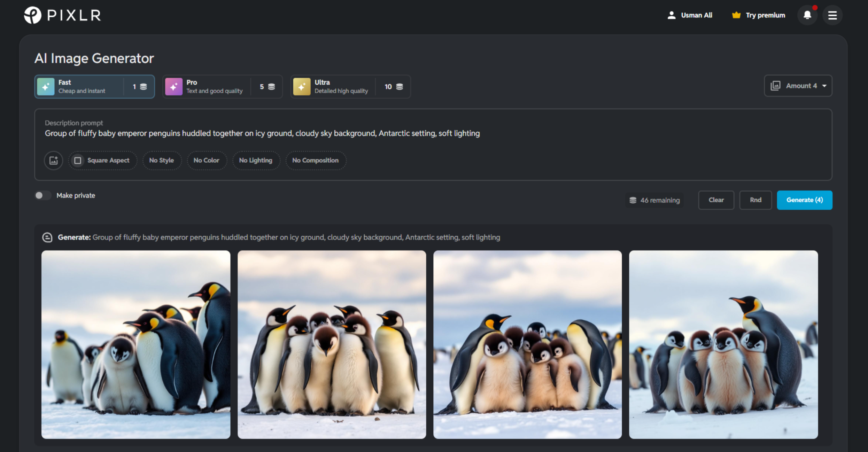This screenshot has height=452, width=868.
Task: Open the No Lighting options
Action: click(x=256, y=161)
